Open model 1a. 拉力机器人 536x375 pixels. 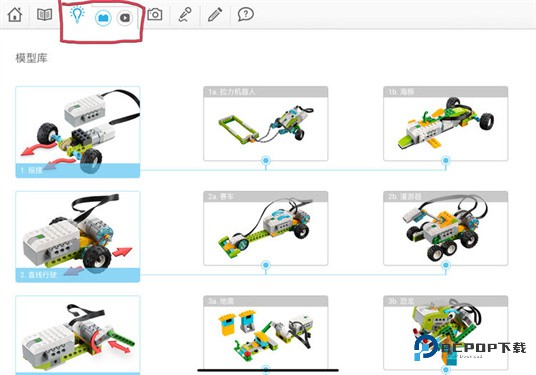click(x=266, y=123)
